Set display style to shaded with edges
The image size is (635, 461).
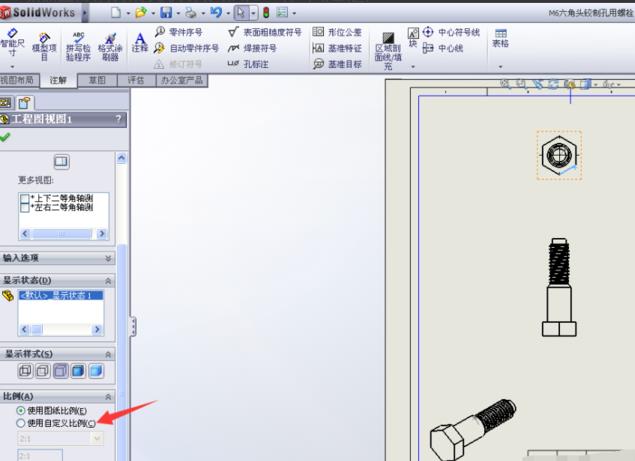point(78,371)
